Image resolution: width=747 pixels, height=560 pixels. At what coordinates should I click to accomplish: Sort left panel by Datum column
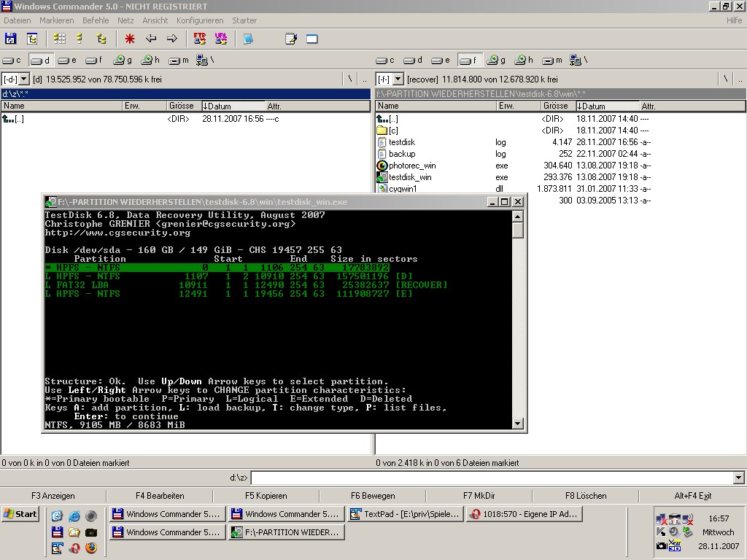tap(233, 106)
